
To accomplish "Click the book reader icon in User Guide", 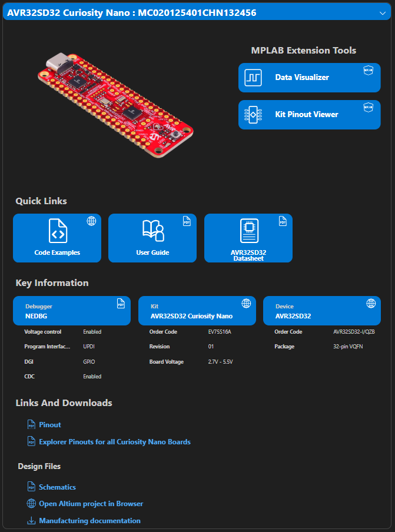I will (153, 231).
